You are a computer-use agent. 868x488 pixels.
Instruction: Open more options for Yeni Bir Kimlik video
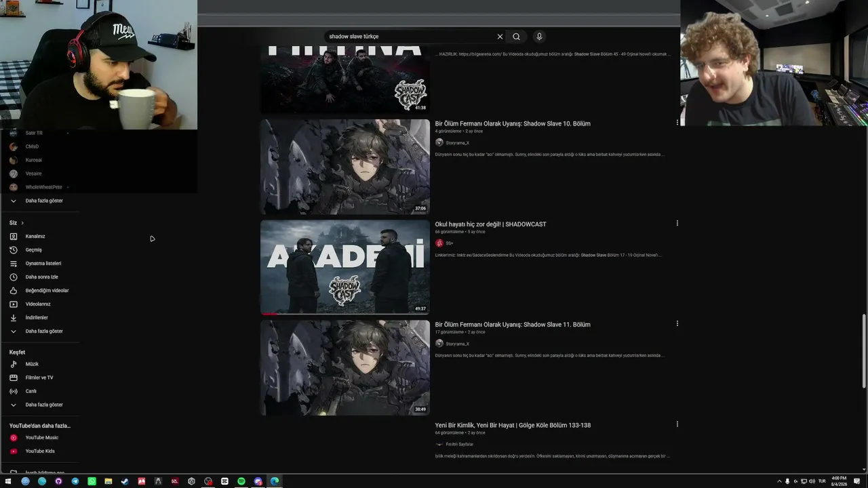[677, 424]
